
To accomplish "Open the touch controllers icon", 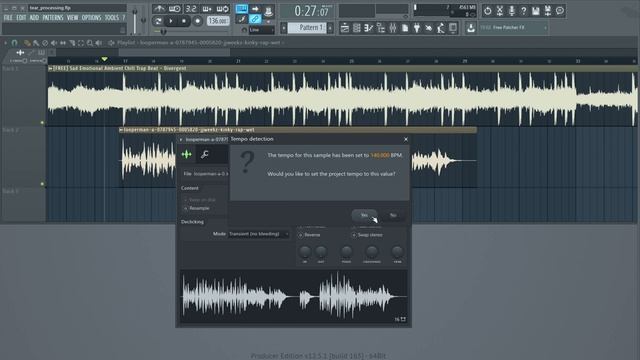I will pyautogui.click(x=441, y=28).
